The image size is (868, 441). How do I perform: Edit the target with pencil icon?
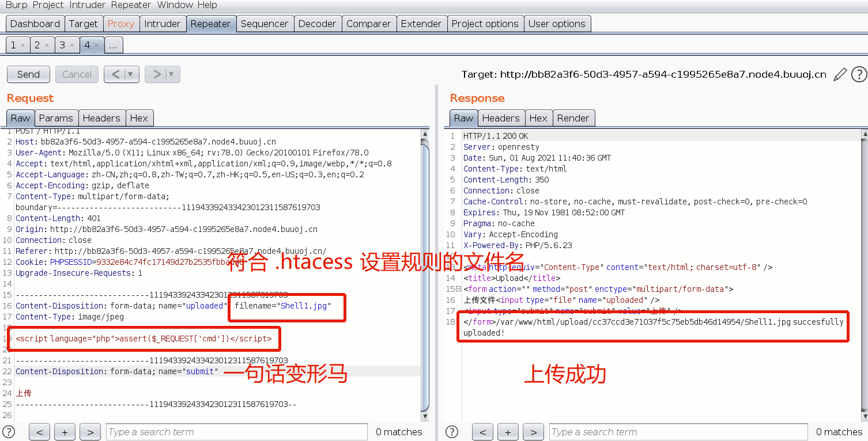pos(840,74)
